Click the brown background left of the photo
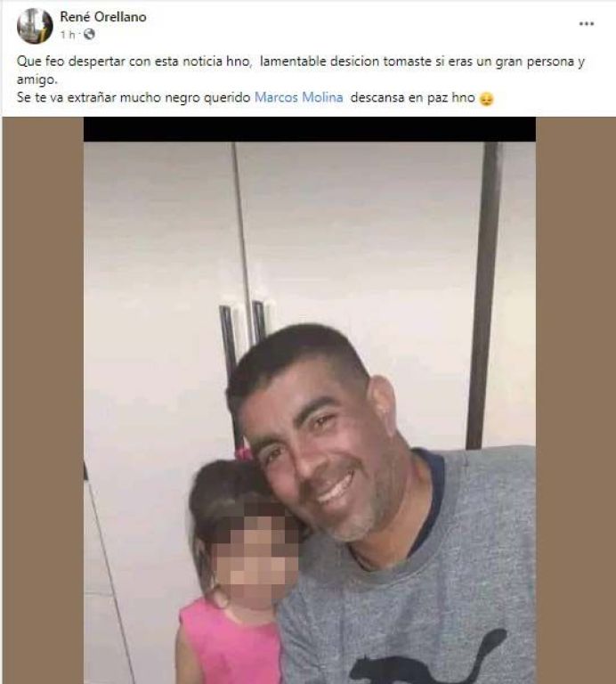616x684 pixels. click(43, 400)
